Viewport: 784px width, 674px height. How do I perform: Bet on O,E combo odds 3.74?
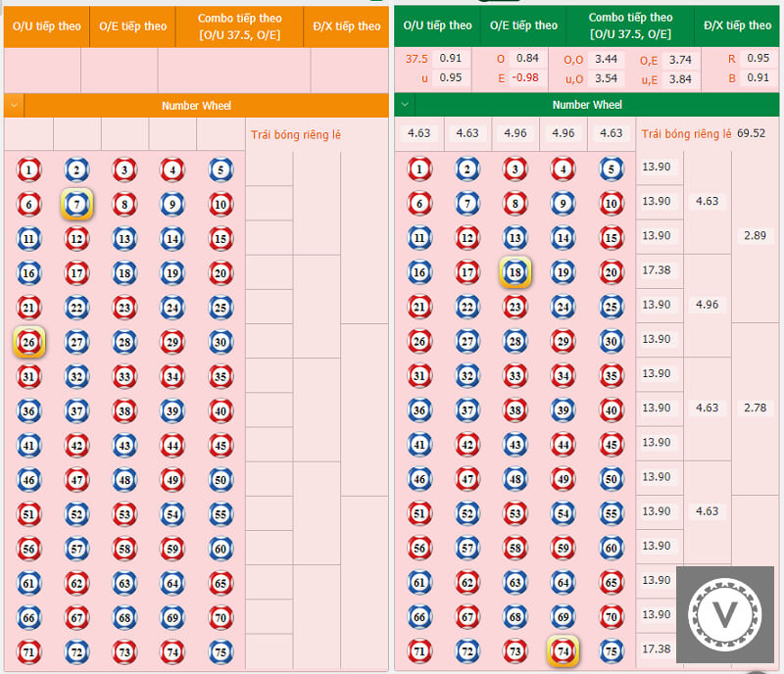pyautogui.click(x=680, y=60)
